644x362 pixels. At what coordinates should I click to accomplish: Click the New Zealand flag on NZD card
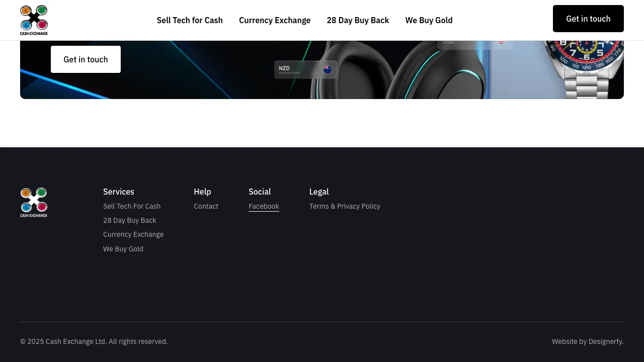327,69
